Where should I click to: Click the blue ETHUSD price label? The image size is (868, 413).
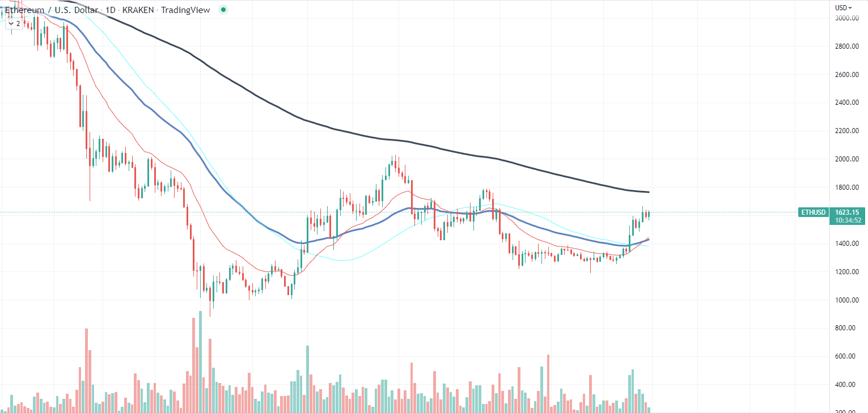pos(813,212)
